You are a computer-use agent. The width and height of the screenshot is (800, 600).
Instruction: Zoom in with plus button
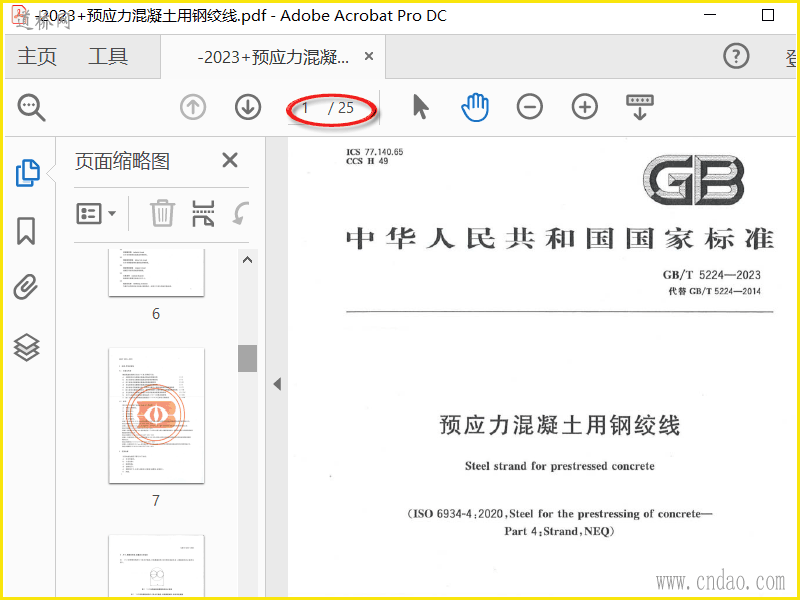point(585,107)
